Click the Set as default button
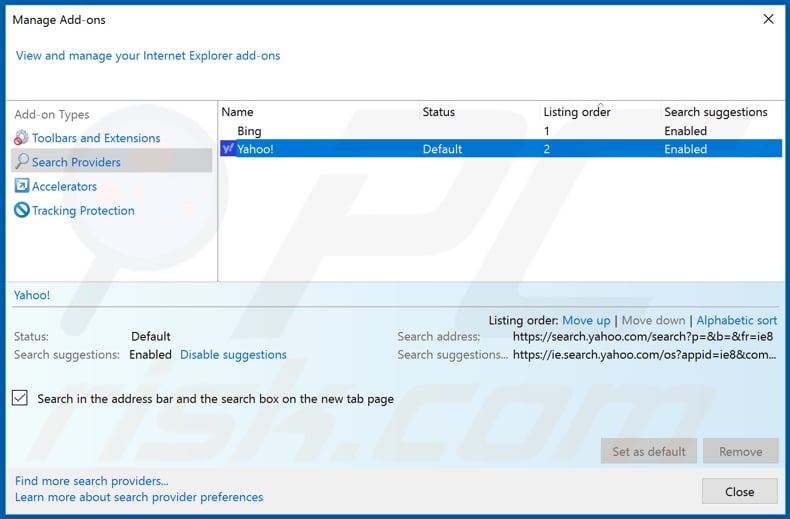This screenshot has height=519, width=790. pos(648,451)
